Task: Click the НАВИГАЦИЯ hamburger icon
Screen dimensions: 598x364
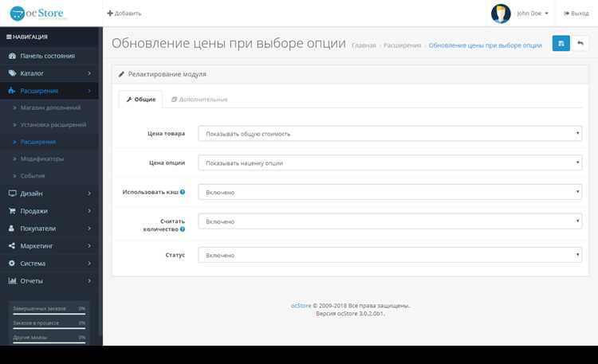Action: tap(9, 37)
